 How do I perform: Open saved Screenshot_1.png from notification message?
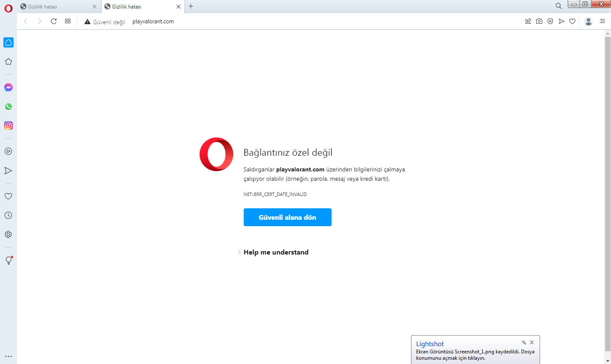point(475,355)
